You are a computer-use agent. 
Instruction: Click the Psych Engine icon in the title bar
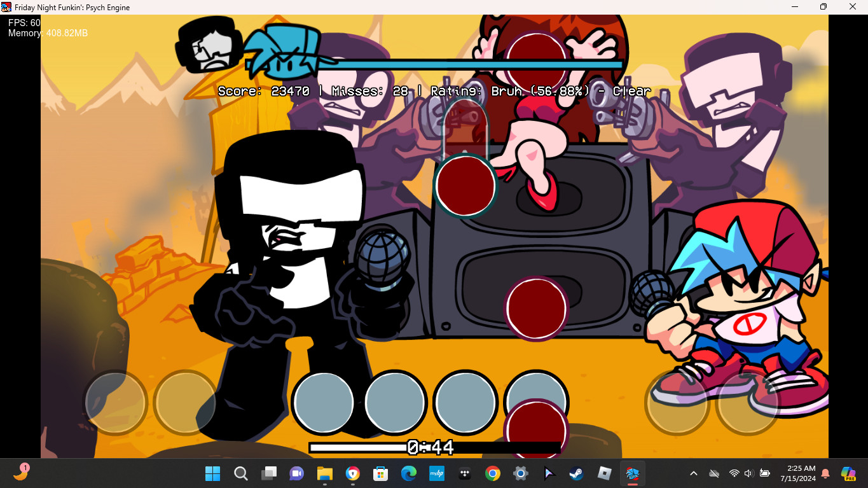pyautogui.click(x=6, y=7)
